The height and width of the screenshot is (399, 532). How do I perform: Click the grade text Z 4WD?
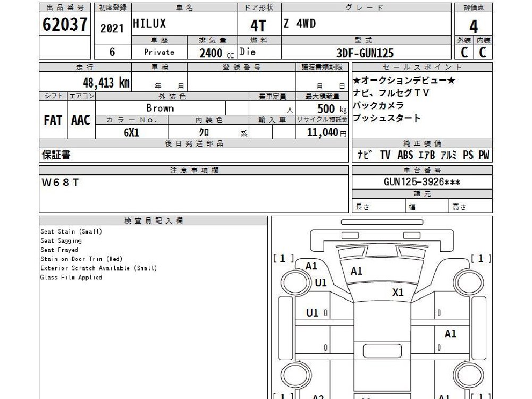point(300,23)
